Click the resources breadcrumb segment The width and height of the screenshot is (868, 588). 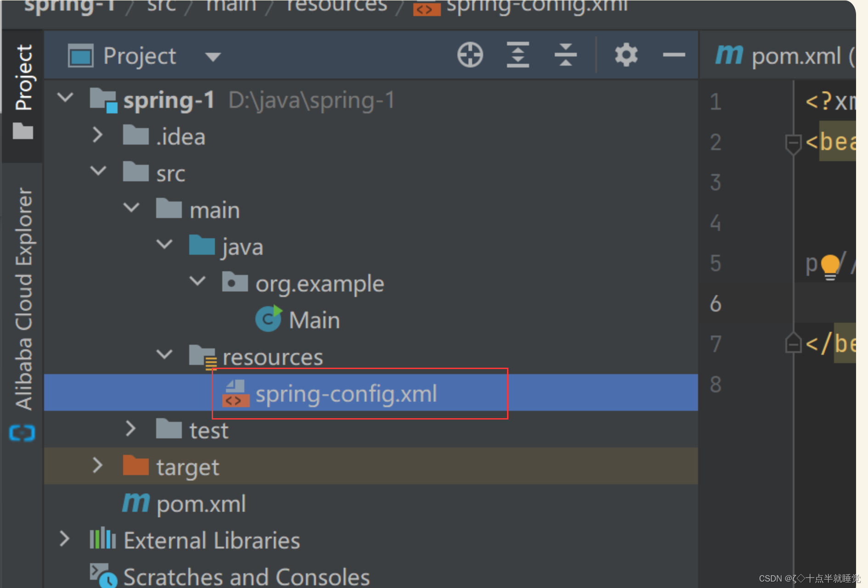337,6
